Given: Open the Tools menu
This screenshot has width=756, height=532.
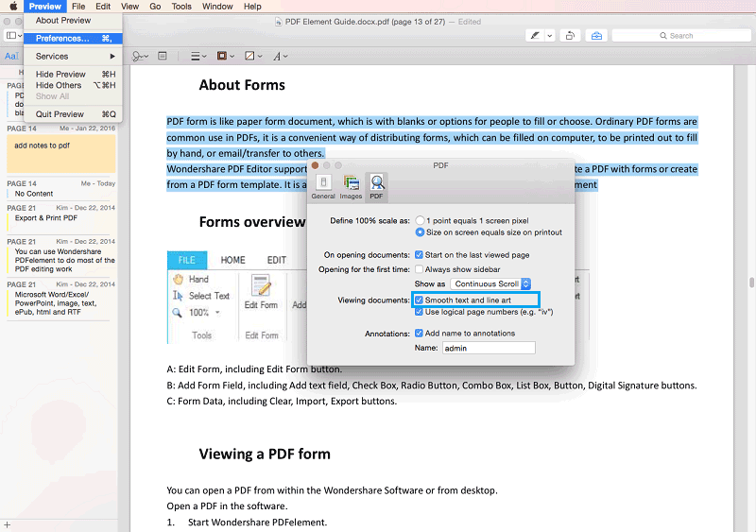Looking at the screenshot, I should (x=181, y=7).
